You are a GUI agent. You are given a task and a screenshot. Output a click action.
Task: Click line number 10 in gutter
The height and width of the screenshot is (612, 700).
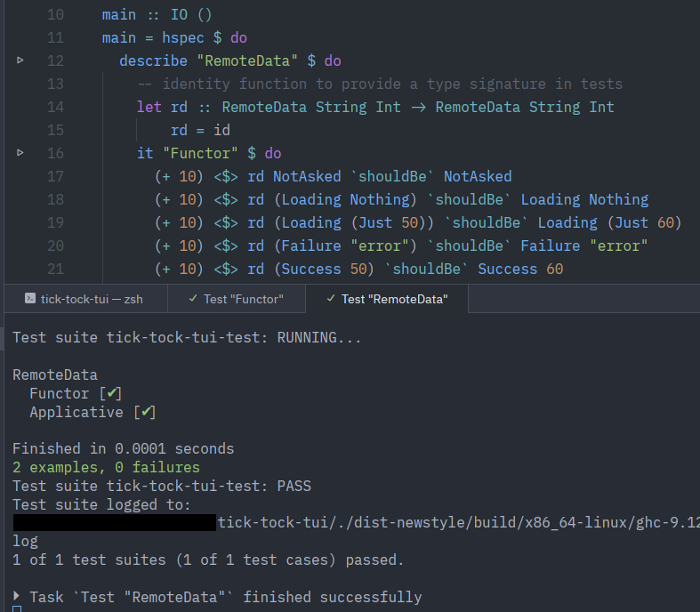[55, 15]
